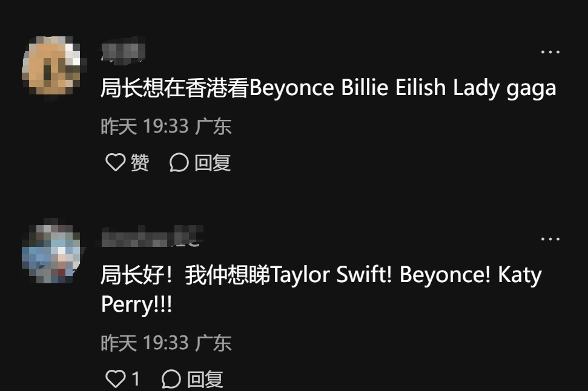
Task: Click the 广东 location tag on the second comment
Action: (x=213, y=343)
